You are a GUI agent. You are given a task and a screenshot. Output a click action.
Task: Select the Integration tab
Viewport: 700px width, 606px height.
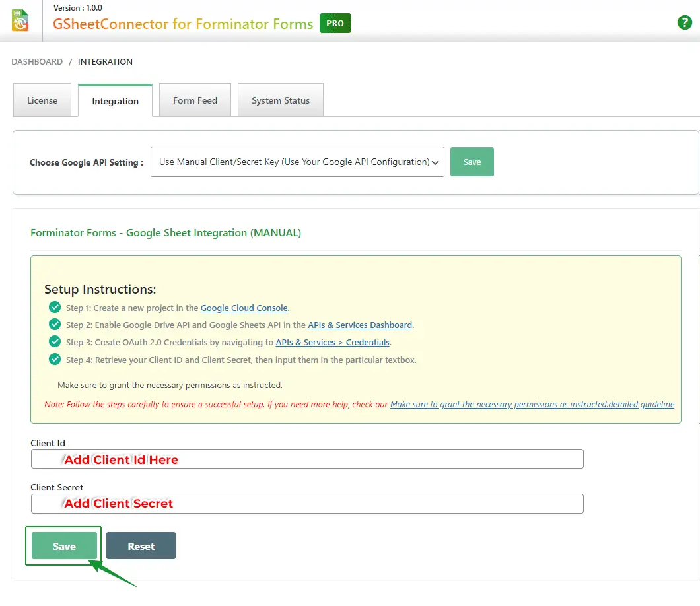tap(115, 101)
